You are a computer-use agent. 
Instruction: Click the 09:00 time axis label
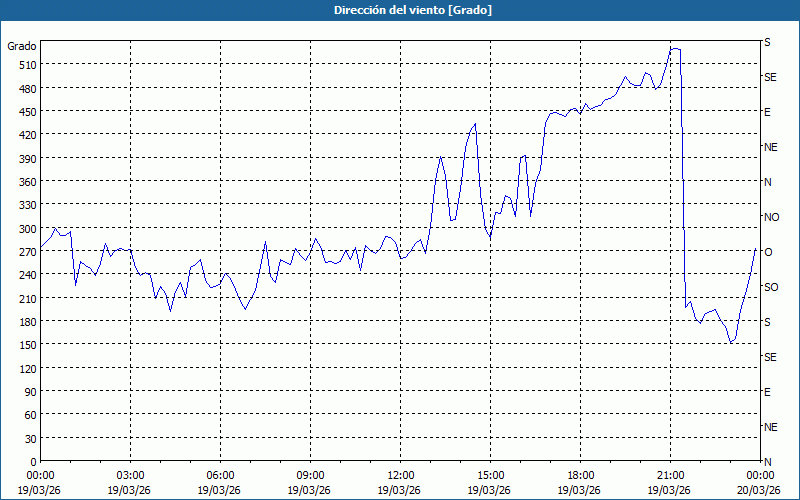pyautogui.click(x=310, y=475)
